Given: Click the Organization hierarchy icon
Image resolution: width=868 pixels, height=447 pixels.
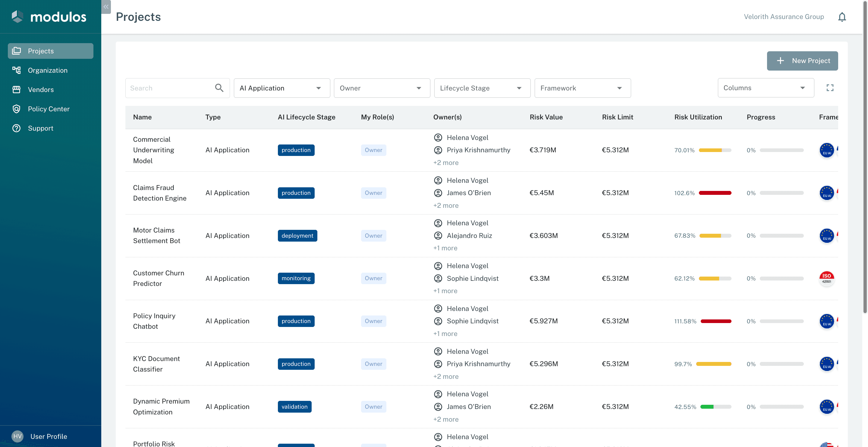Looking at the screenshot, I should pos(17,70).
